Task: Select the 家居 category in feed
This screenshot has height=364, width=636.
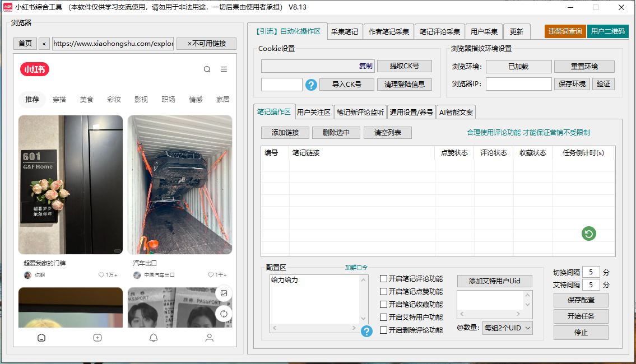Action: point(222,100)
